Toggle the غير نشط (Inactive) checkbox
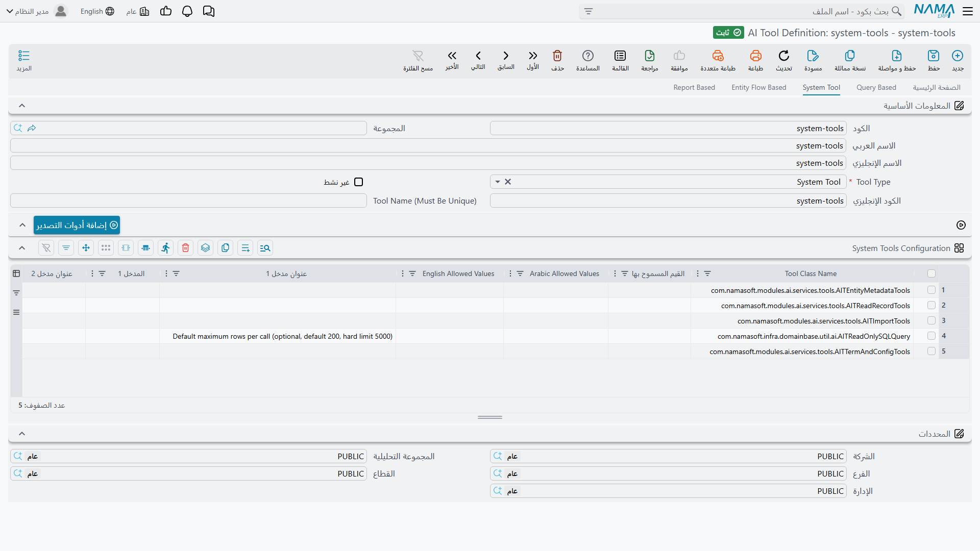Screen dimensions: 980x551 coord(359,182)
